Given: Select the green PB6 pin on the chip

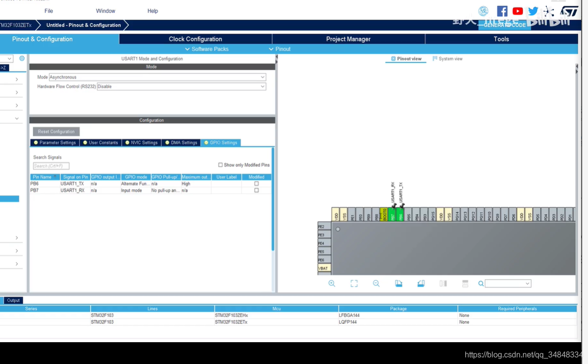Looking at the screenshot, I should [401, 215].
